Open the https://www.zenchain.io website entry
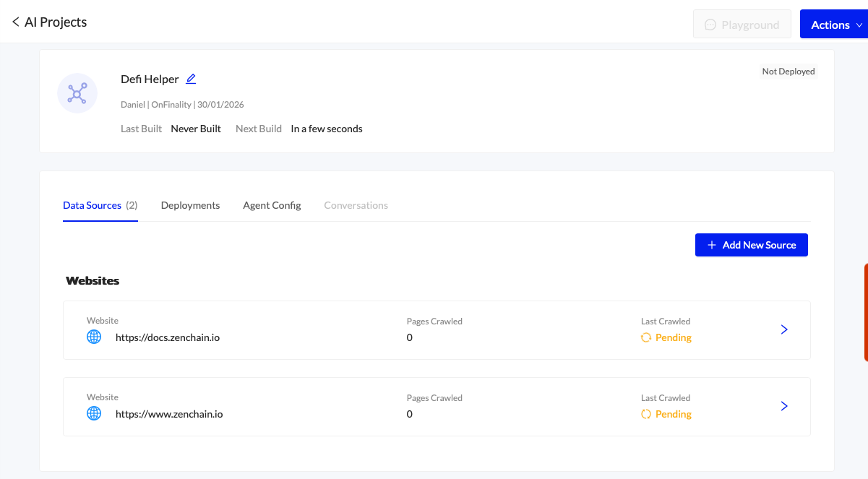Viewport: 868px width, 479px height. (169, 414)
